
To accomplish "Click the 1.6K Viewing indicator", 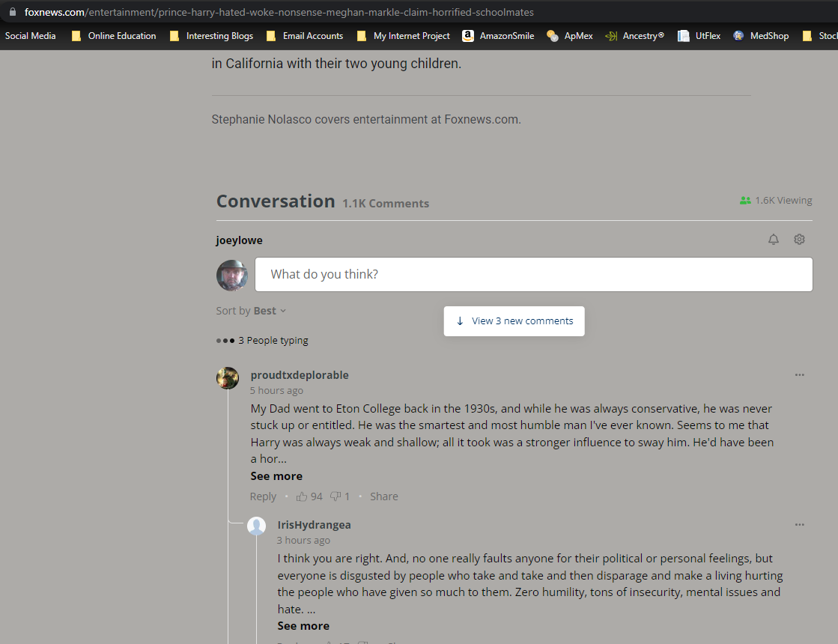I will click(x=775, y=200).
